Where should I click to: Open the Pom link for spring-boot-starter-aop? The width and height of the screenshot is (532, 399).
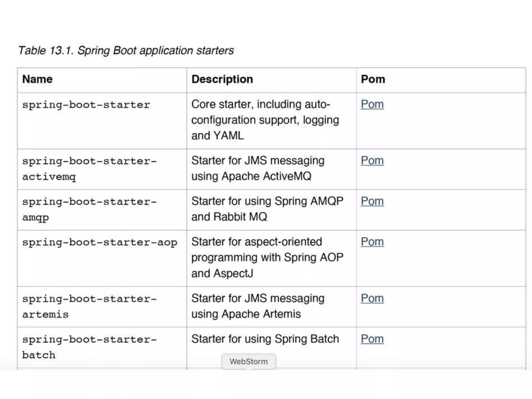tap(372, 242)
